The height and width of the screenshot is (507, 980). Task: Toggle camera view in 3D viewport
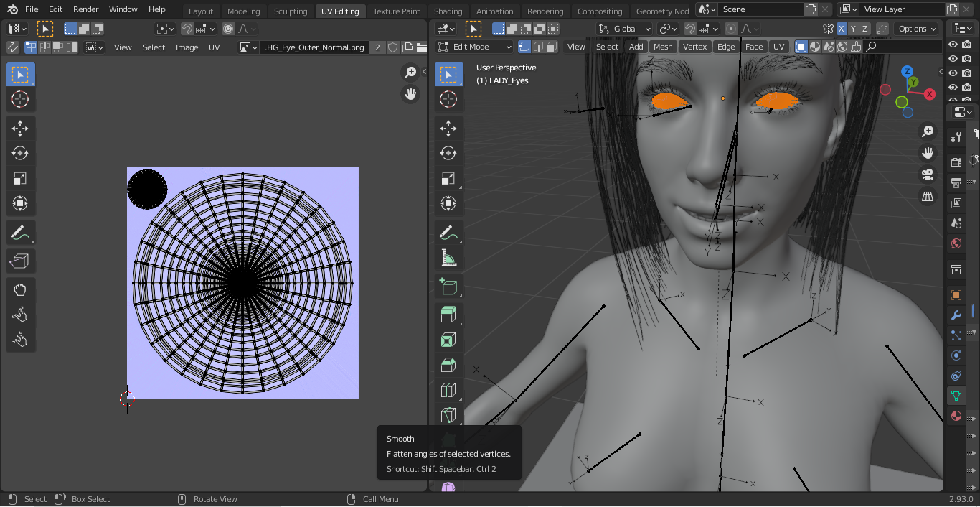928,175
